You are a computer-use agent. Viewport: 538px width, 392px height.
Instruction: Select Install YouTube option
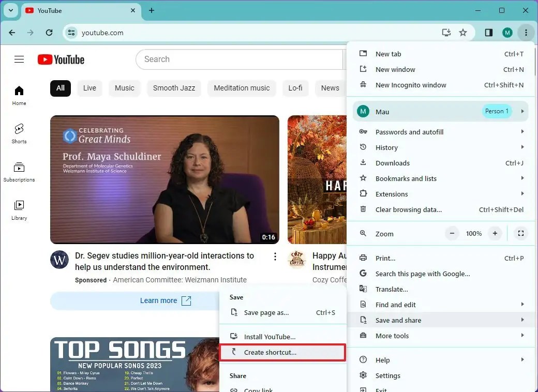[x=270, y=336]
